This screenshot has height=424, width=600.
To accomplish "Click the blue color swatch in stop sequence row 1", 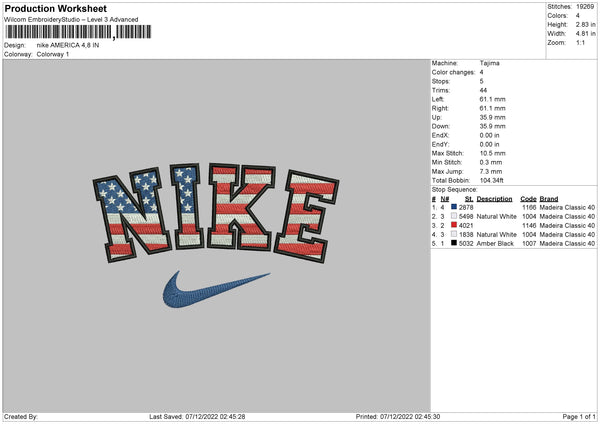I will 454,207.
